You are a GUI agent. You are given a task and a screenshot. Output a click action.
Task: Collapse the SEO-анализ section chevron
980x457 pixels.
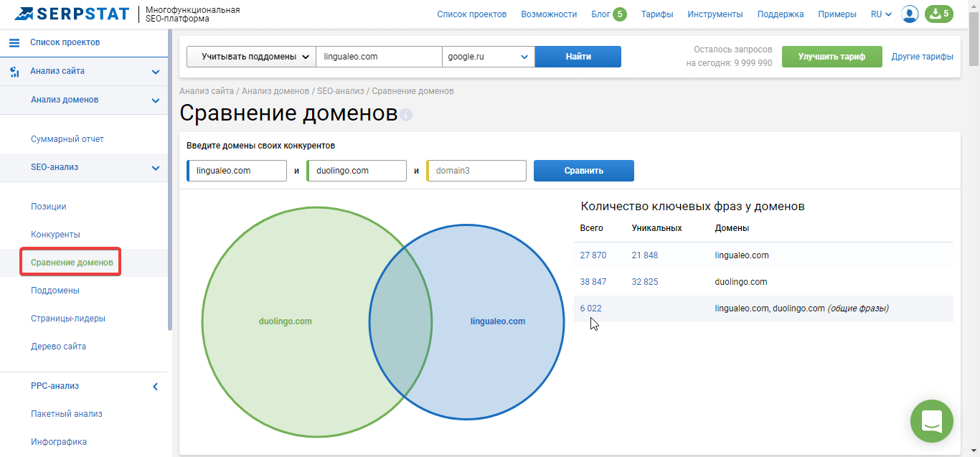point(155,168)
